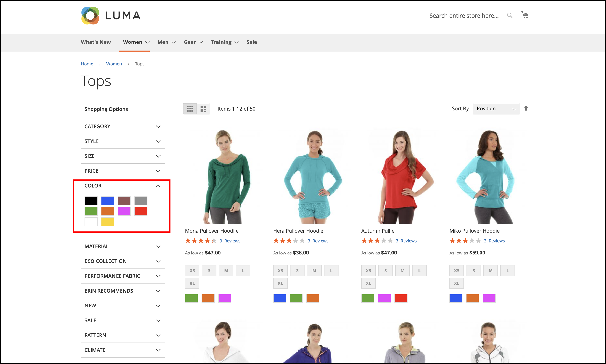View reviews for Mona Pullover Hoodlie
This screenshot has width=606, height=364.
[x=230, y=241]
